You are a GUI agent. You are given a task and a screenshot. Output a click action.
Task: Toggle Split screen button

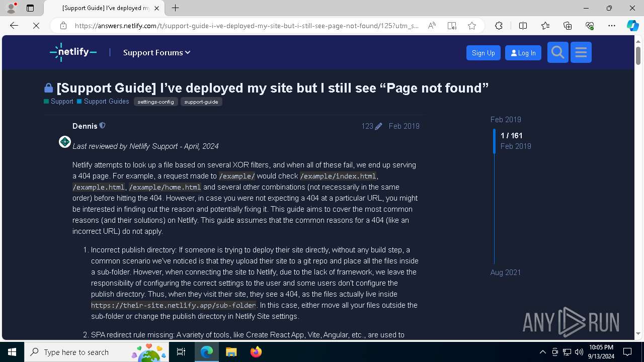coord(523,26)
